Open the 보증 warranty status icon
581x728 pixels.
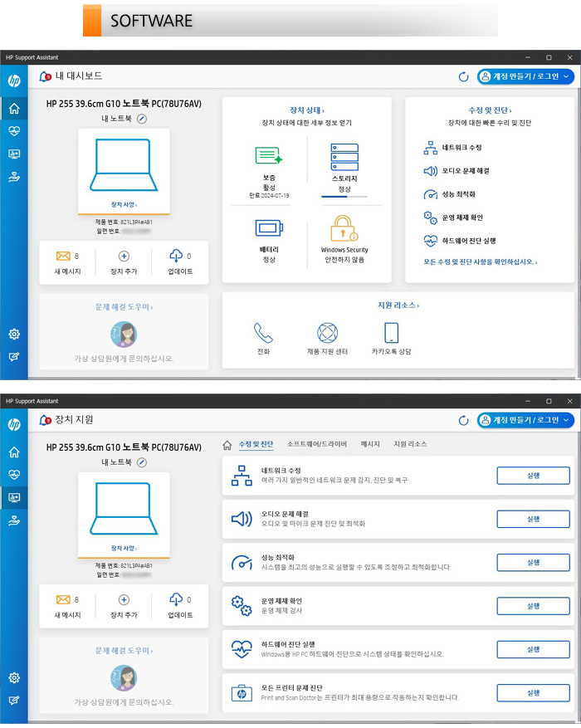click(269, 155)
